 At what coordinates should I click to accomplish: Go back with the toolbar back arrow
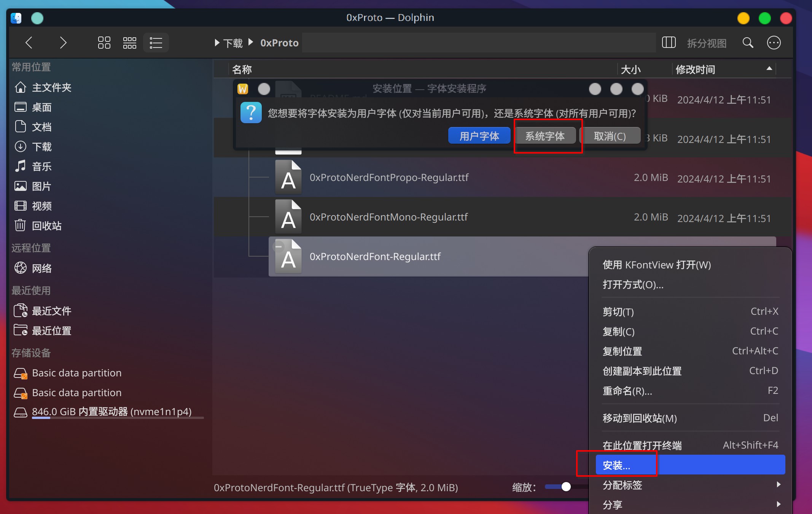(x=29, y=43)
